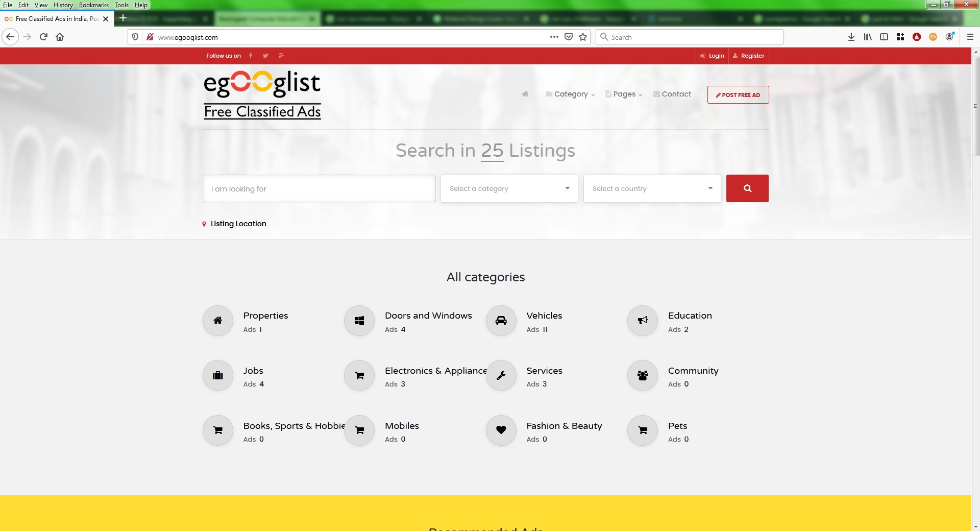Expand the Select a country dropdown

click(652, 188)
